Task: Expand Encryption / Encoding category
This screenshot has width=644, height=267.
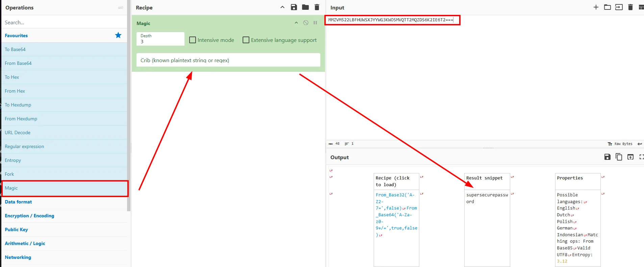Action: (x=64, y=216)
